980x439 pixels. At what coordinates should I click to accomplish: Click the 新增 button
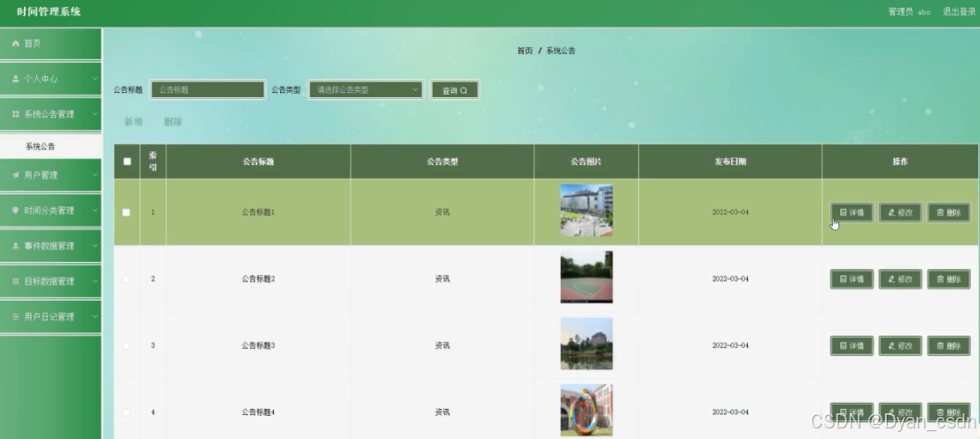[x=133, y=122]
